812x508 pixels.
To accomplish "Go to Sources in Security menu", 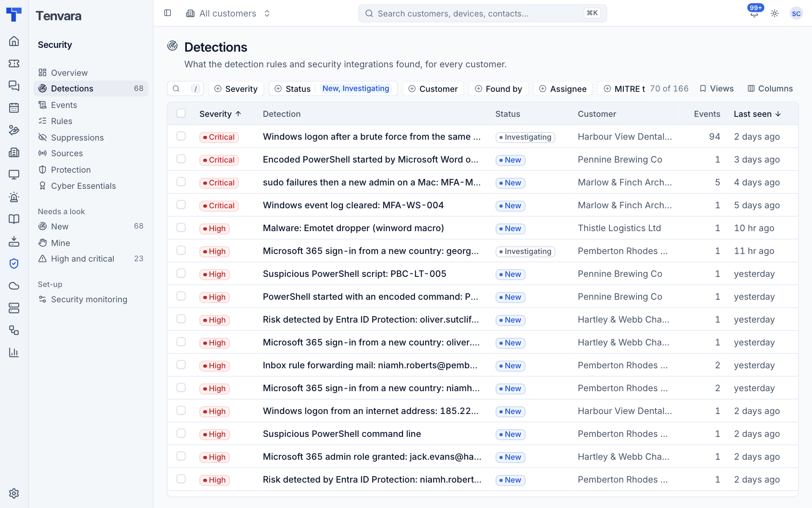I will pyautogui.click(x=91, y=153).
